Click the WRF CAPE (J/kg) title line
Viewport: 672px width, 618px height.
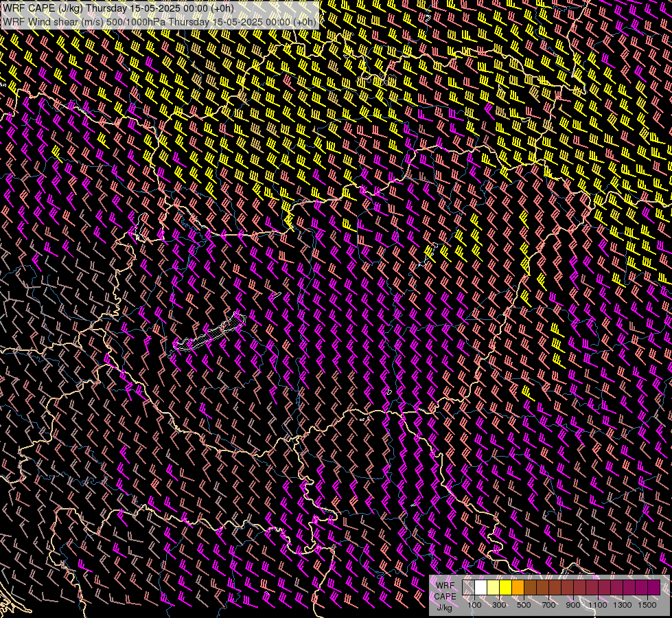click(x=118, y=8)
